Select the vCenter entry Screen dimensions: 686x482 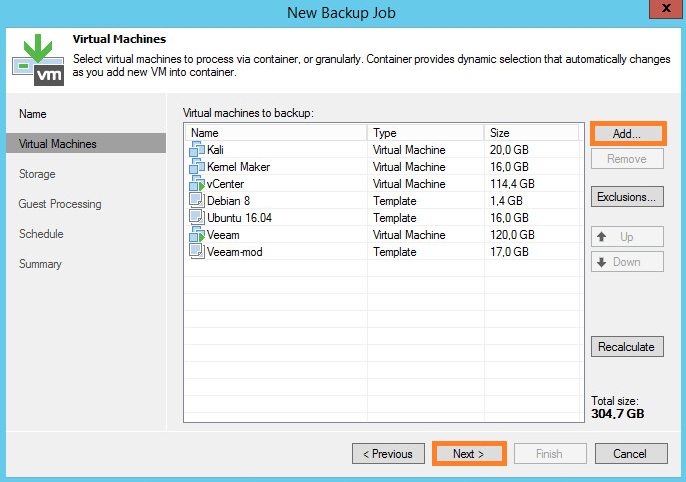[225, 184]
